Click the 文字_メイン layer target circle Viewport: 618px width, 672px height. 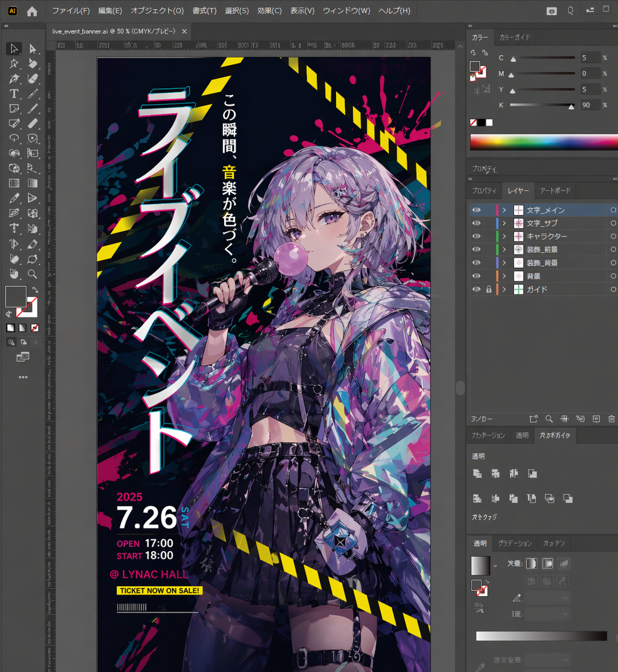click(613, 210)
